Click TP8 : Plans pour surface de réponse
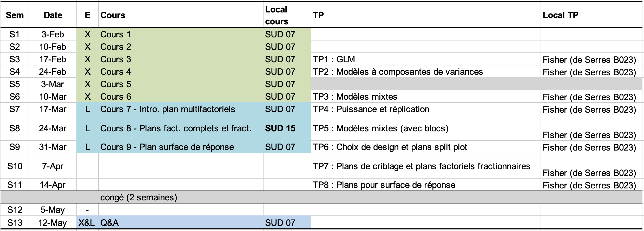The width and height of the screenshot is (644, 231). coord(384,185)
